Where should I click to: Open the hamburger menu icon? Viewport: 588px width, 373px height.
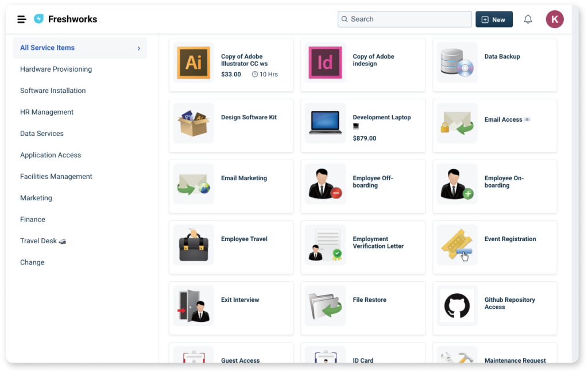(x=22, y=19)
